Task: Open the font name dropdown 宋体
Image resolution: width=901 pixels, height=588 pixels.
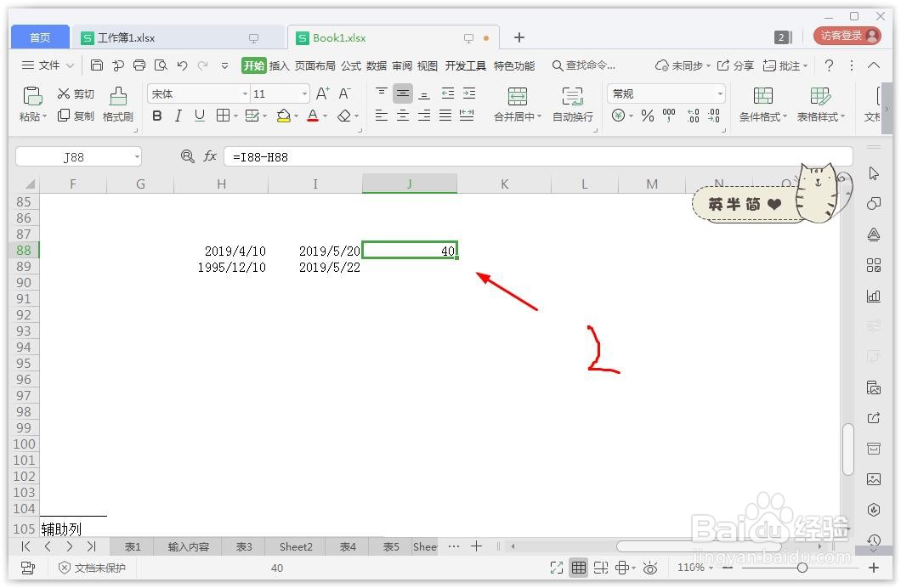Action: pos(246,93)
